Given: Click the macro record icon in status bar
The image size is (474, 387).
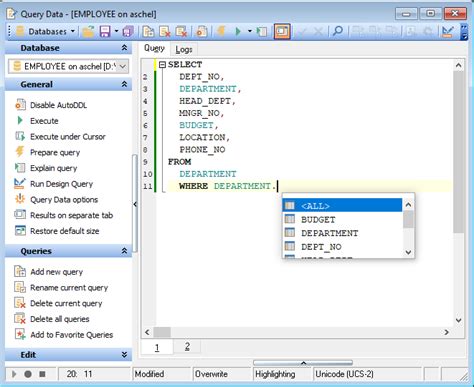Looking at the screenshot, I should (28, 374).
